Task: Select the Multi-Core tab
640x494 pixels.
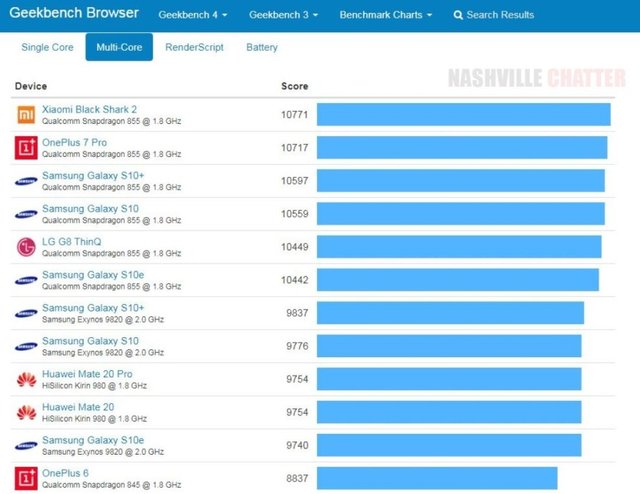Action: (118, 48)
